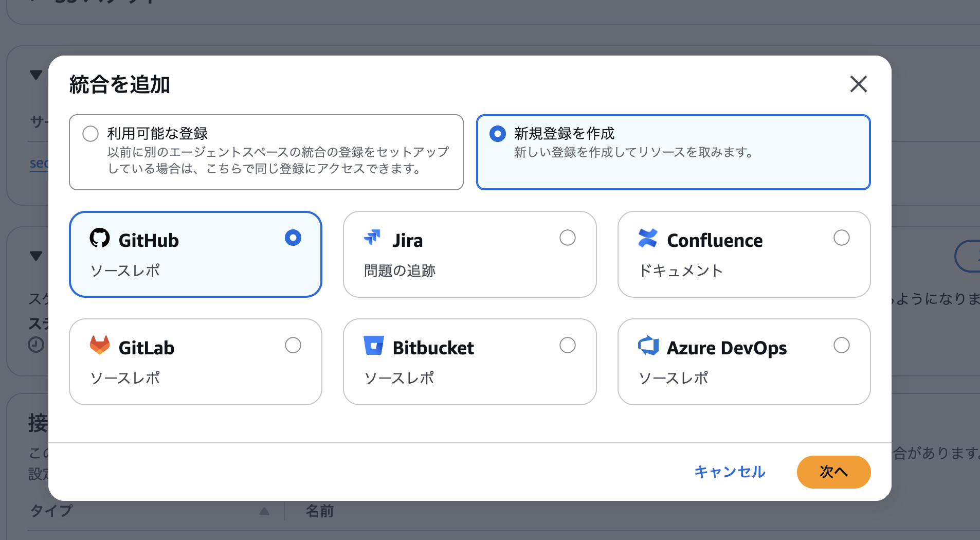
Task: Click the Azure DevOps name text
Action: [727, 348]
